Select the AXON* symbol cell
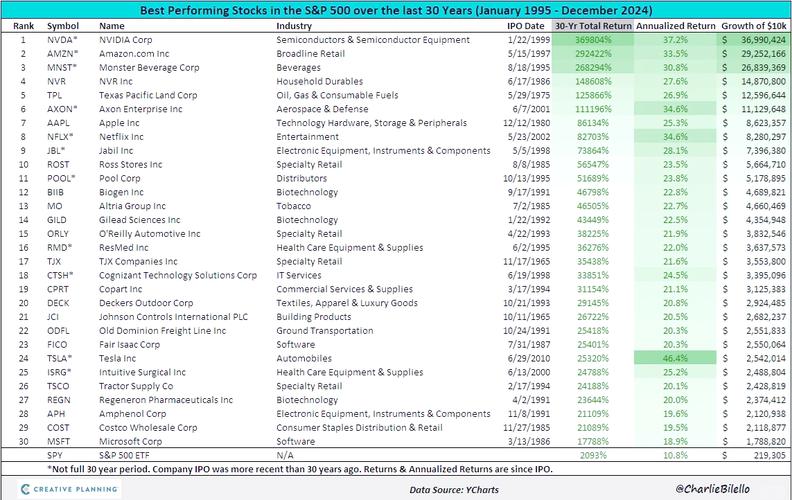Screen dimensions: 792x500 [x=62, y=109]
